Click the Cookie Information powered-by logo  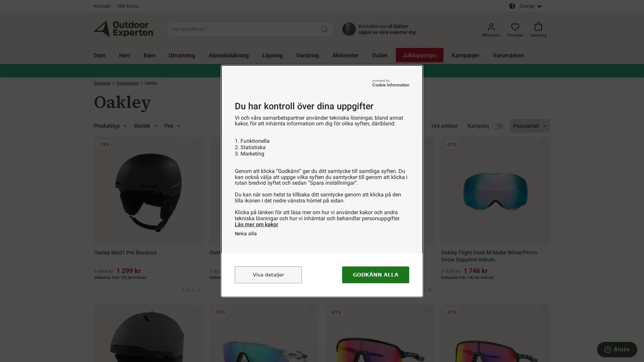point(391,83)
